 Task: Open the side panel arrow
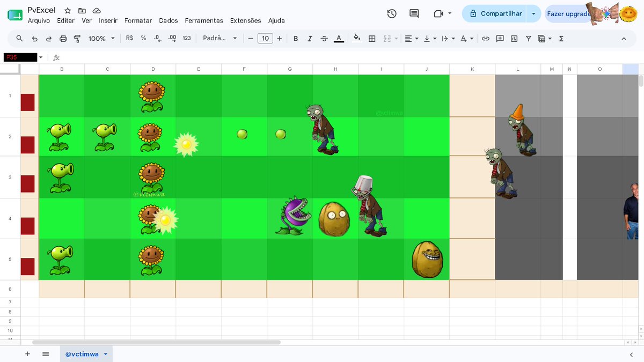coord(631,354)
